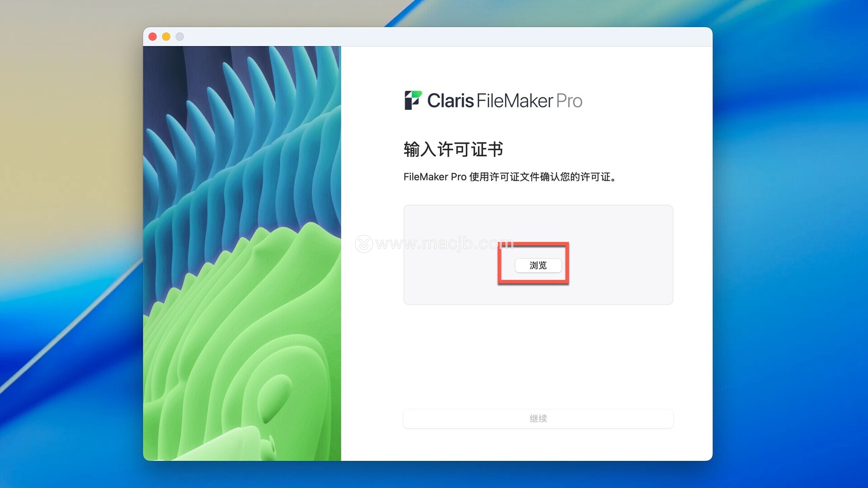Minimize the window with the yellow button

[x=166, y=37]
